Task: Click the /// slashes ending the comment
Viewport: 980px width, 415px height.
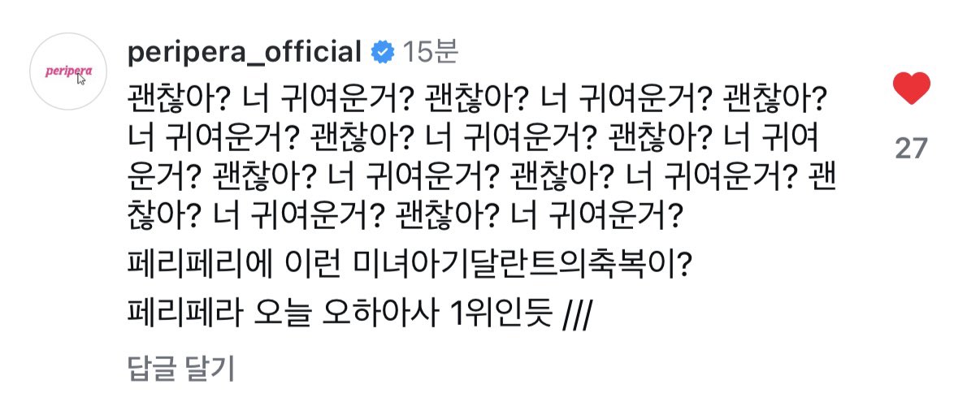Action: [576, 313]
